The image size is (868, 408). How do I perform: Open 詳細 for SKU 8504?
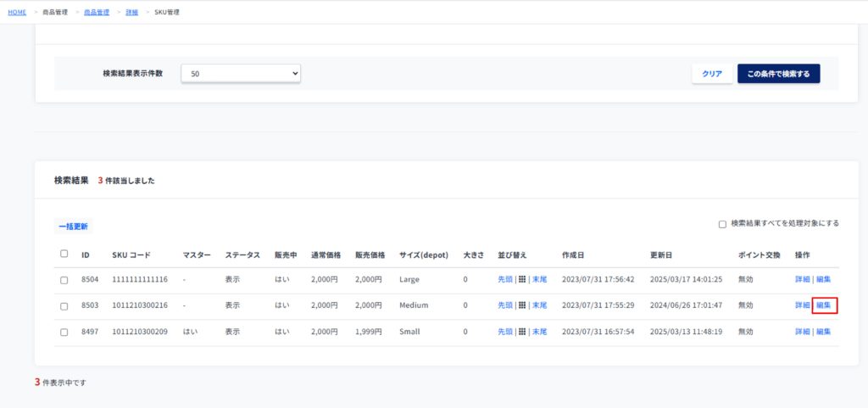click(802, 279)
